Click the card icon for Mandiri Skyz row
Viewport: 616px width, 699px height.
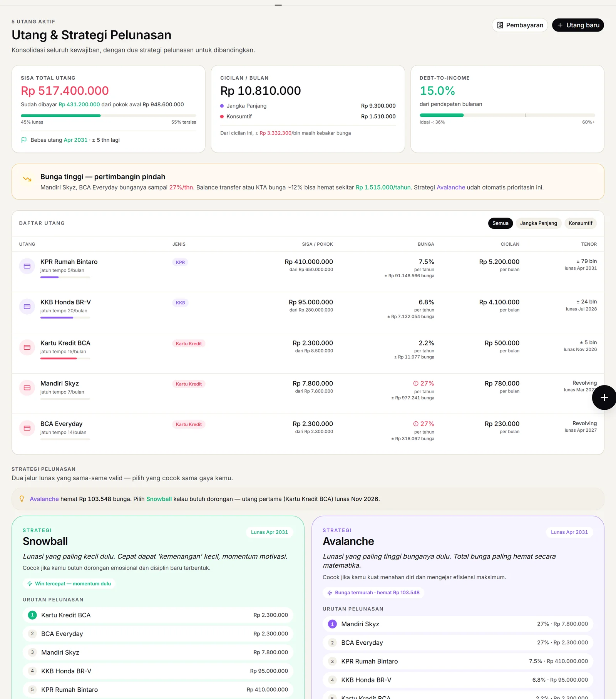pyautogui.click(x=27, y=388)
